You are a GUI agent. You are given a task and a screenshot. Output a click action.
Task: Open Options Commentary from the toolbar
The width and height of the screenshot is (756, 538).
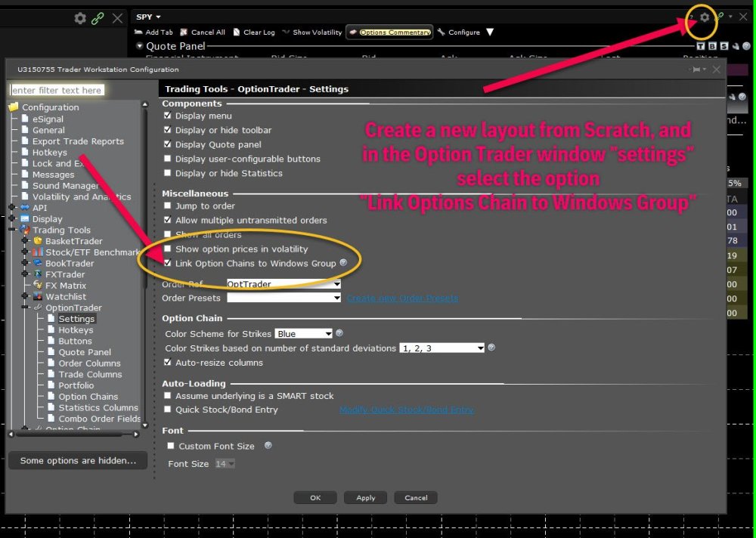tap(389, 32)
